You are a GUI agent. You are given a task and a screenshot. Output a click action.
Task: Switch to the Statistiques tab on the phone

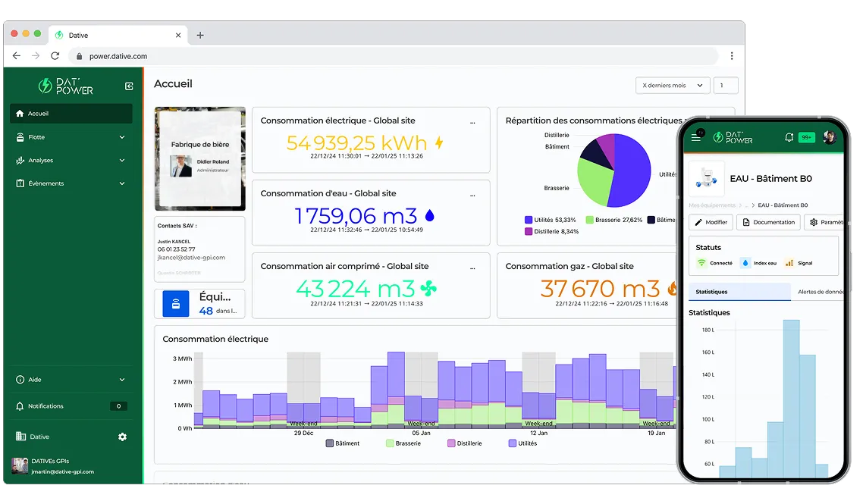[x=739, y=291]
